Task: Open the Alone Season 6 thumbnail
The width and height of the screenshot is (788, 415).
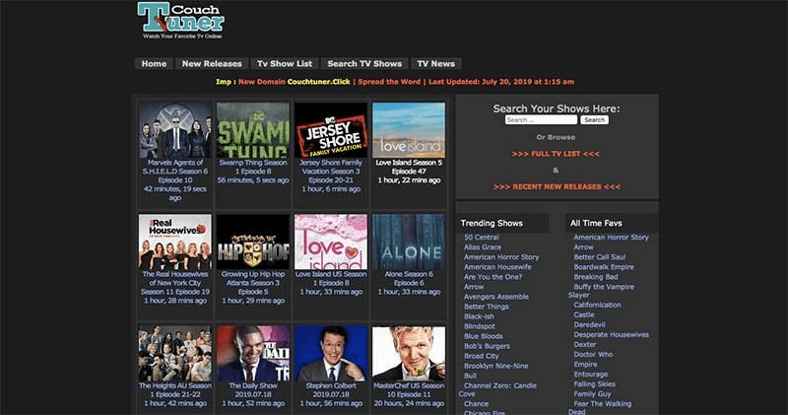Action: pyautogui.click(x=408, y=242)
